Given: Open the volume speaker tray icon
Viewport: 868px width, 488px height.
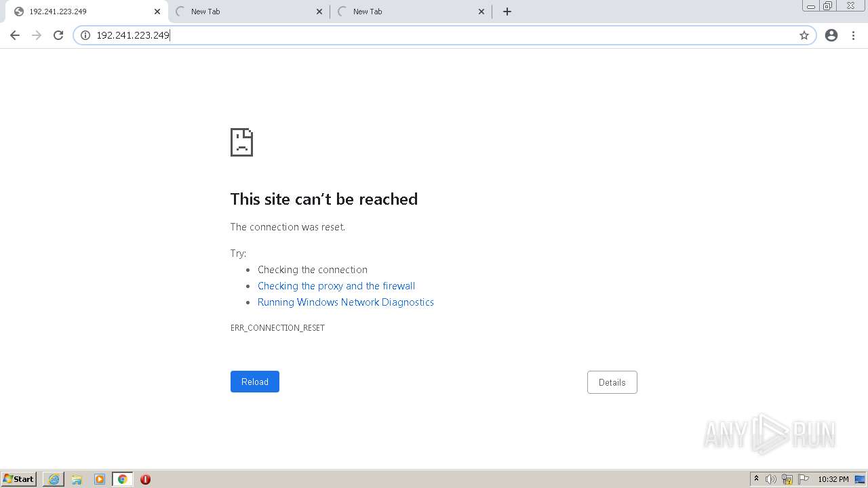Looking at the screenshot, I should point(771,479).
